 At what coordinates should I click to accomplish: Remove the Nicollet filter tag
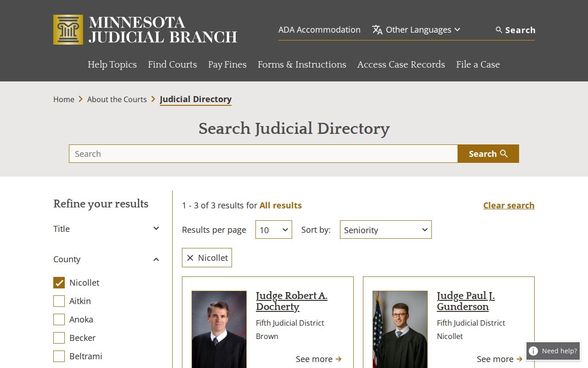click(x=190, y=258)
